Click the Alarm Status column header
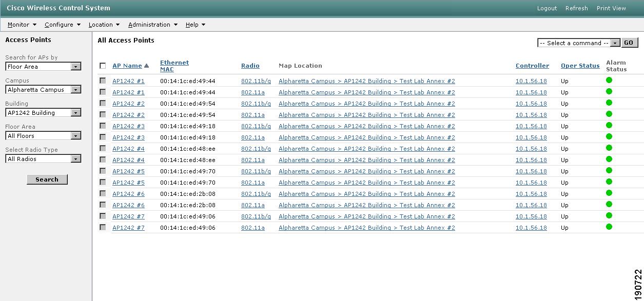644x301 pixels. click(x=616, y=66)
